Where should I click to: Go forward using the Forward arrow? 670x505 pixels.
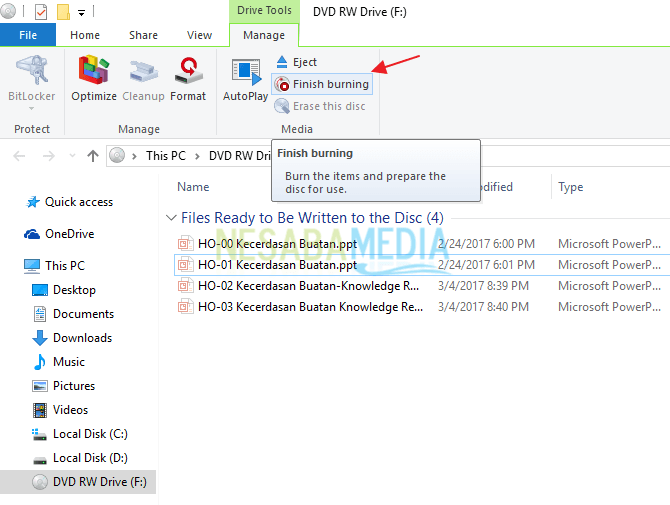(49, 156)
